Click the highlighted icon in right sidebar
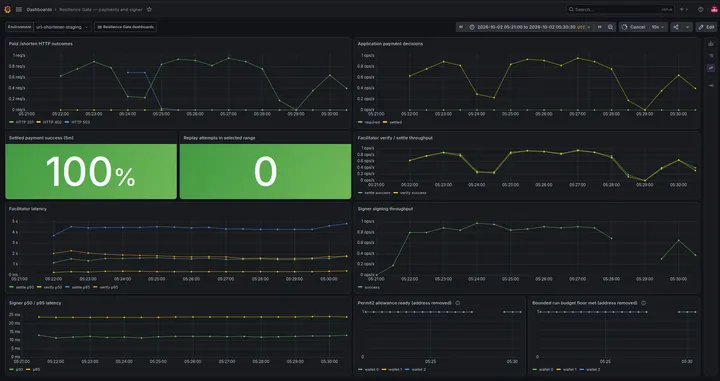Screen dimensions: 720x381 [x=711, y=68]
